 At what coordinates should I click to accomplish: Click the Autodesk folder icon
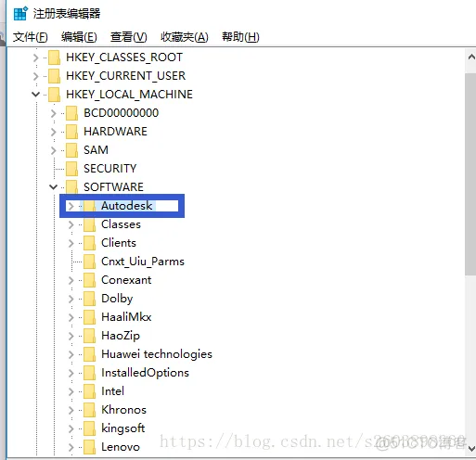[89, 206]
